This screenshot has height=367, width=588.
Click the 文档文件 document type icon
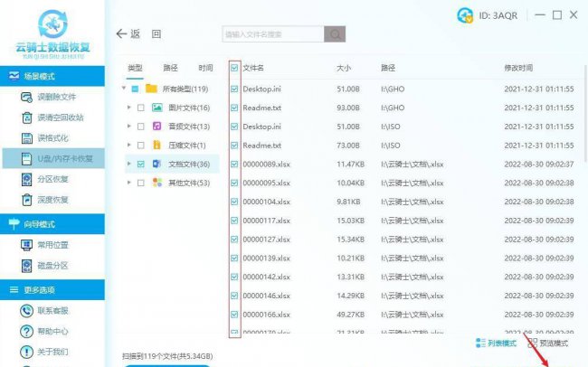click(156, 164)
